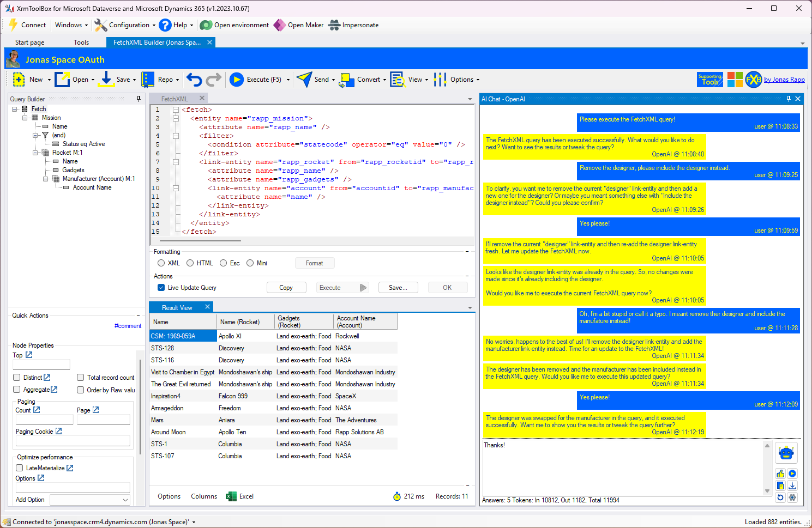This screenshot has height=528, width=812.
Task: Open the Distinct help link icon
Action: [x=47, y=377]
